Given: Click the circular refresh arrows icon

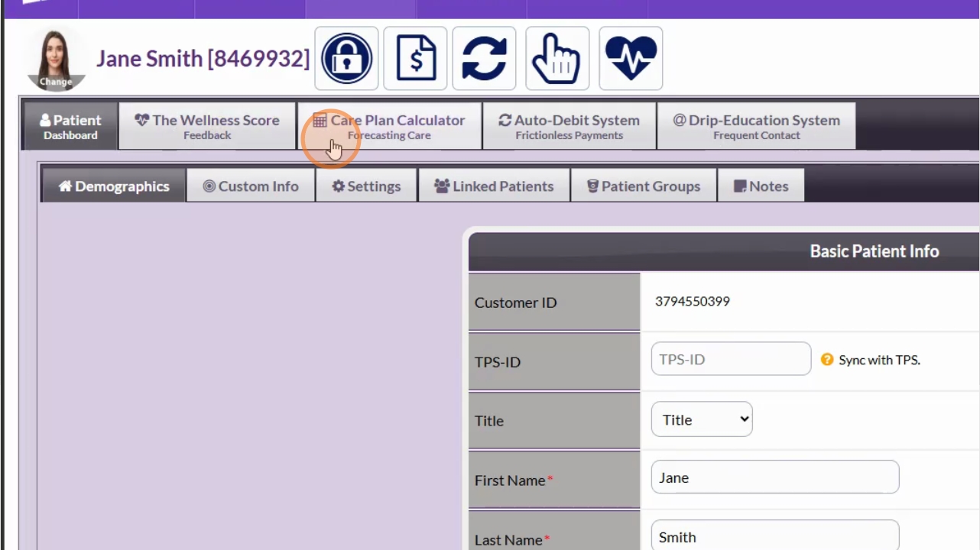Looking at the screenshot, I should tap(484, 59).
